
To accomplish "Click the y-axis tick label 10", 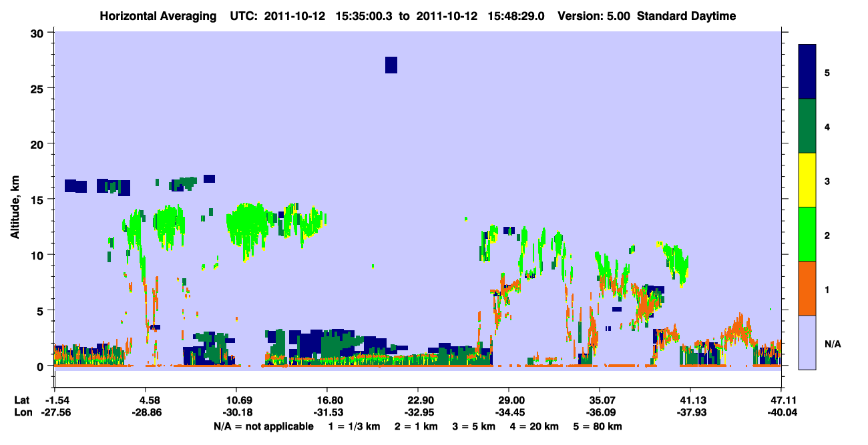I will point(39,255).
